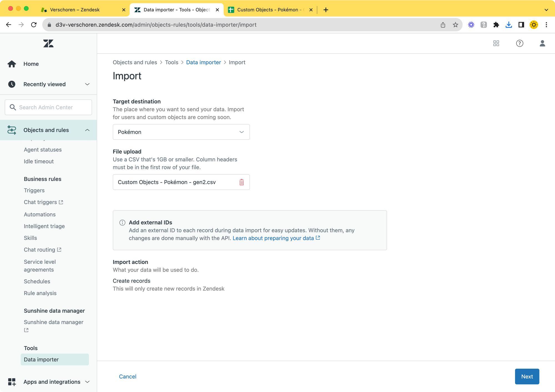Click the Next button

coord(527,376)
